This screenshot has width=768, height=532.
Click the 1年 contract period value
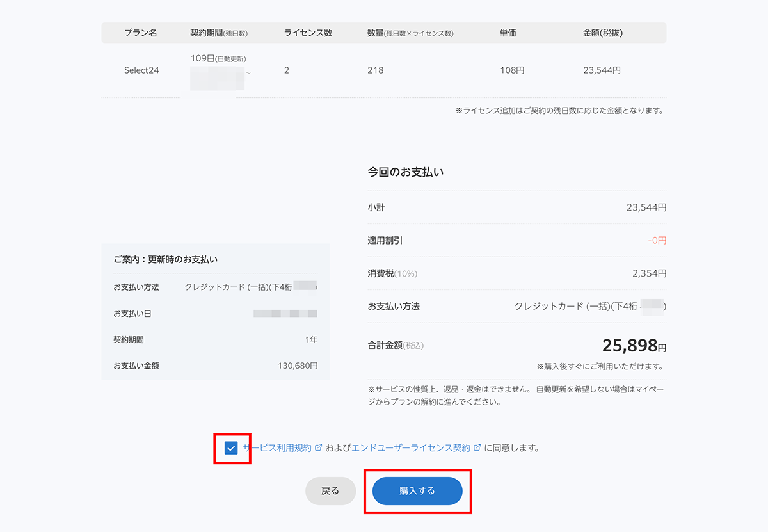coord(311,339)
